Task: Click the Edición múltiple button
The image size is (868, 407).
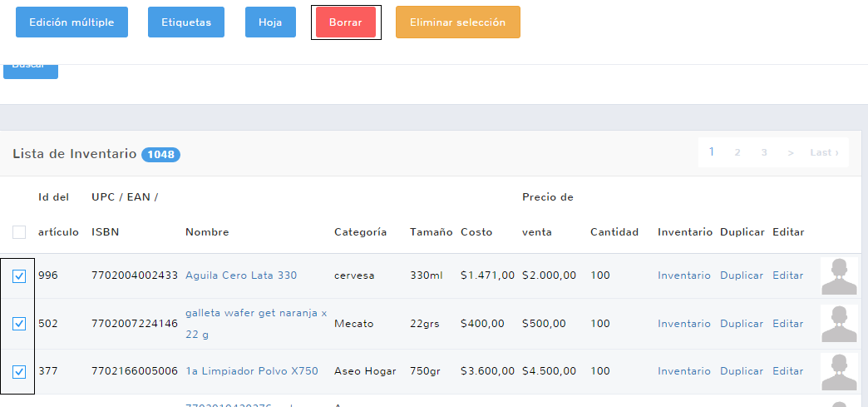Action: coord(72,22)
